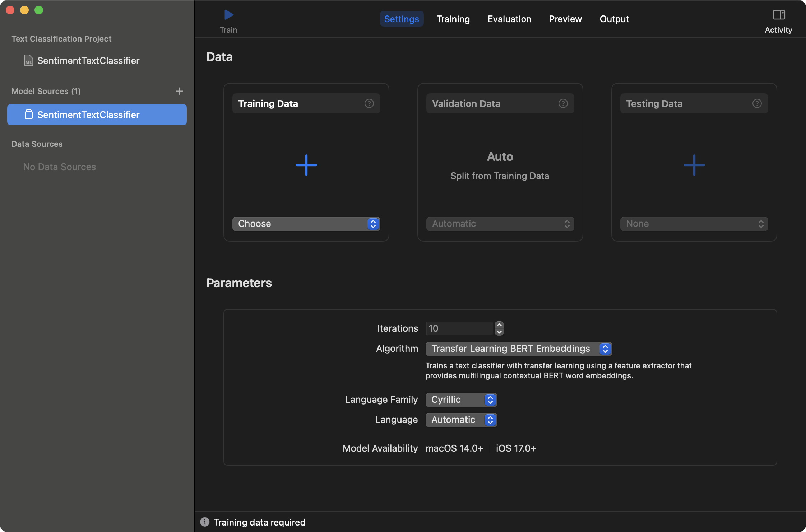This screenshot has height=532, width=806.
Task: Switch to the Training tab
Action: point(453,19)
